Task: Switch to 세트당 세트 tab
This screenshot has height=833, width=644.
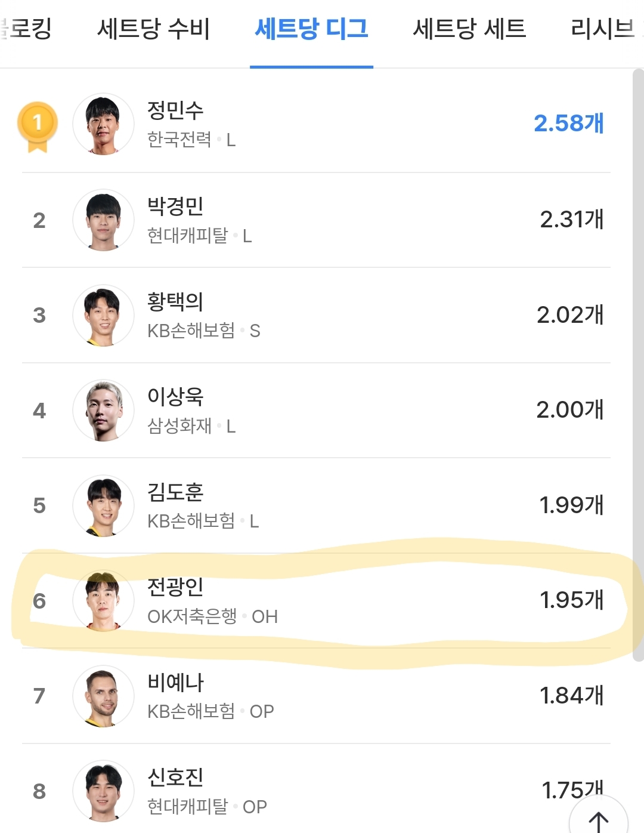Action: (469, 29)
